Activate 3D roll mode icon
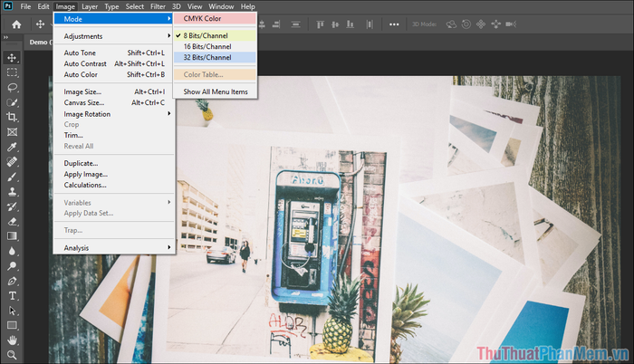 (x=466, y=24)
